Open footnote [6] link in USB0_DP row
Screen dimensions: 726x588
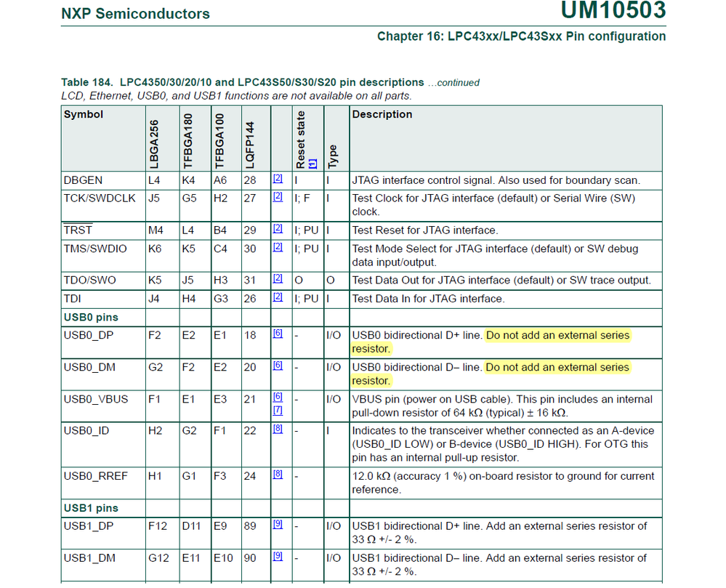point(278,334)
